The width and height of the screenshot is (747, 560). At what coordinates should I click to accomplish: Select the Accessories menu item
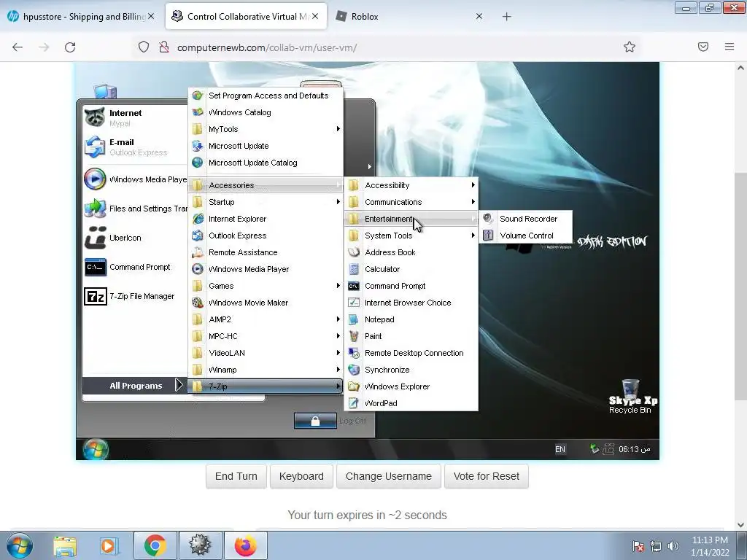point(266,185)
